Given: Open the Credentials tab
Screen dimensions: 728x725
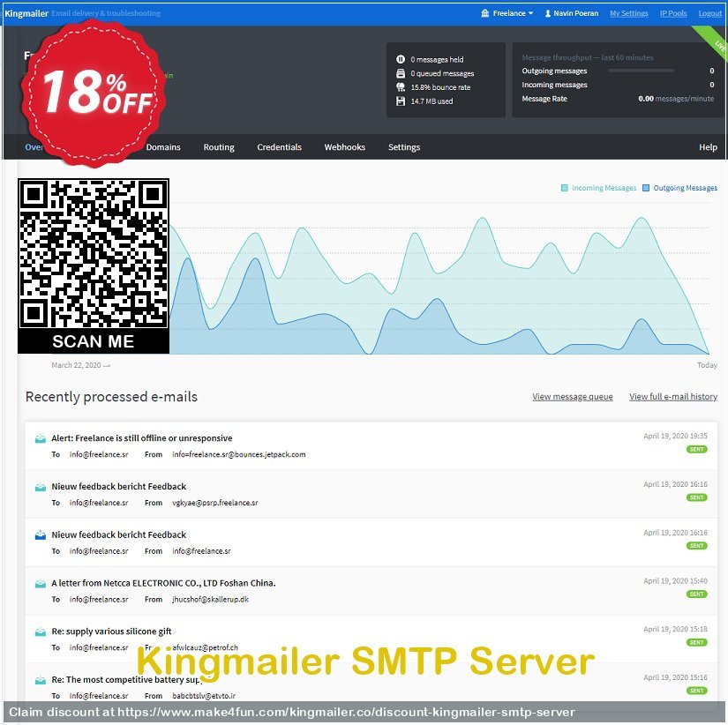Looking at the screenshot, I should [x=279, y=147].
